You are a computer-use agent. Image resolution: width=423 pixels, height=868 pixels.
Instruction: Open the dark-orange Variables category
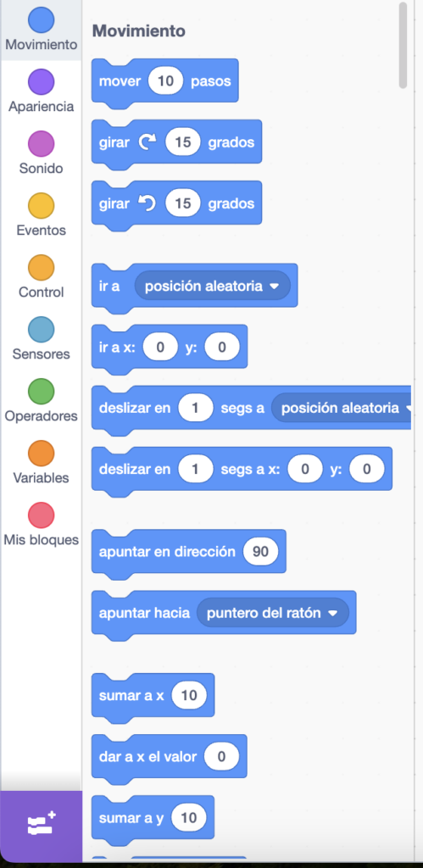(41, 454)
